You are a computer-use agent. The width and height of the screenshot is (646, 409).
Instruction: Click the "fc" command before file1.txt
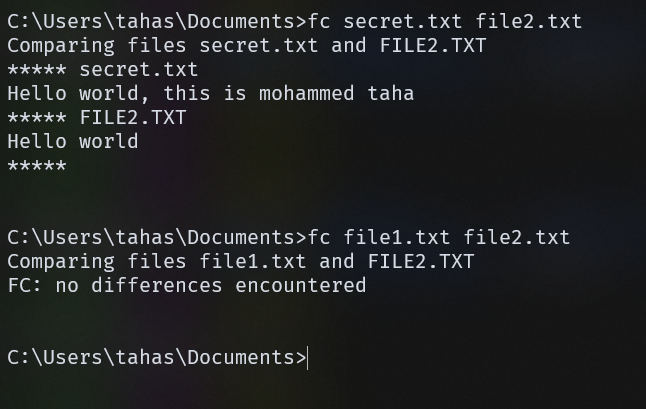coord(320,237)
